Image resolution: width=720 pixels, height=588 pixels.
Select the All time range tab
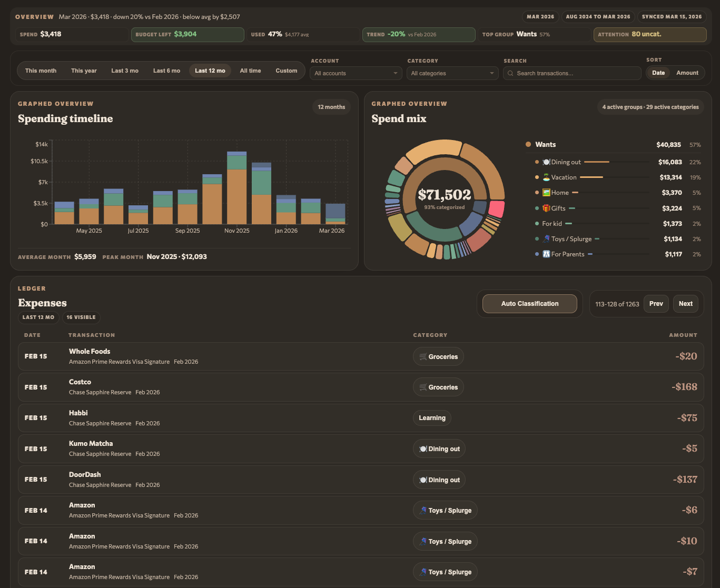tap(250, 70)
